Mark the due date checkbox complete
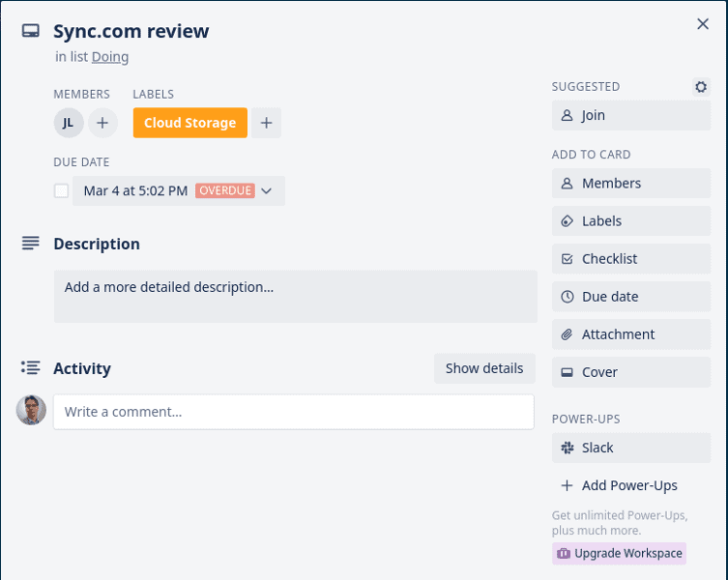Image resolution: width=728 pixels, height=580 pixels. (61, 190)
